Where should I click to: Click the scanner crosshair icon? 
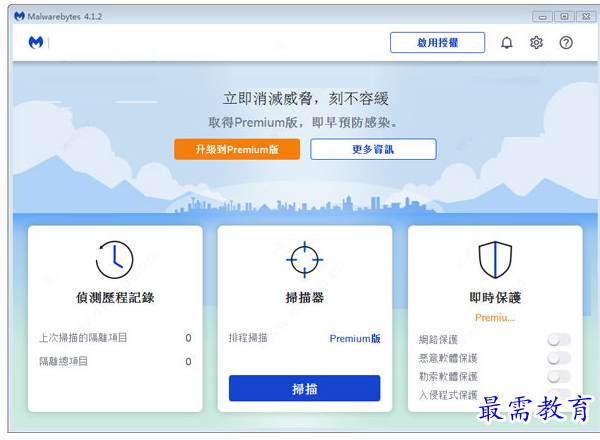point(305,260)
